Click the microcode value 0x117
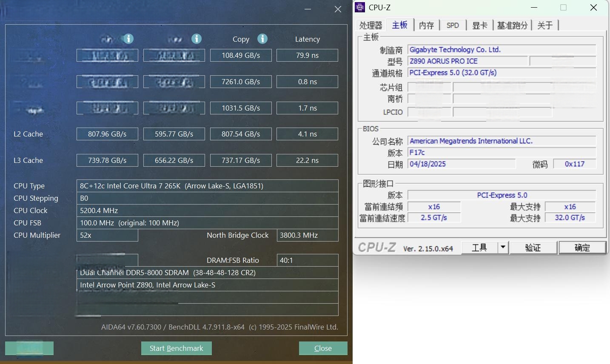610x364 pixels. (575, 164)
